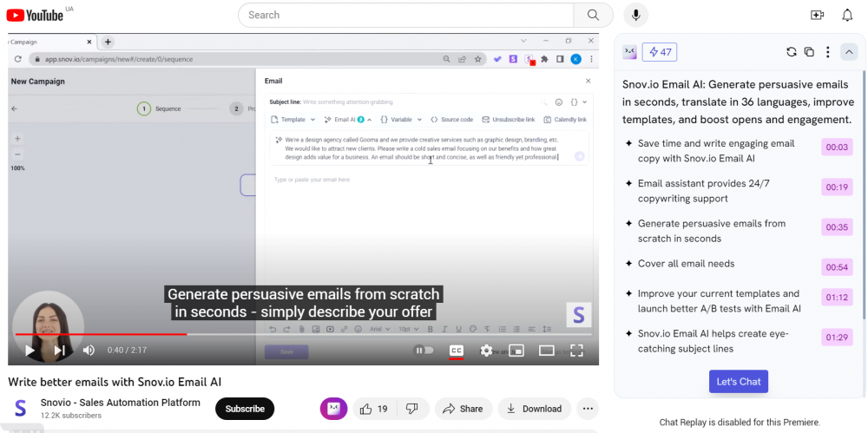Open video settings gear
The width and height of the screenshot is (868, 433).
coord(486,351)
